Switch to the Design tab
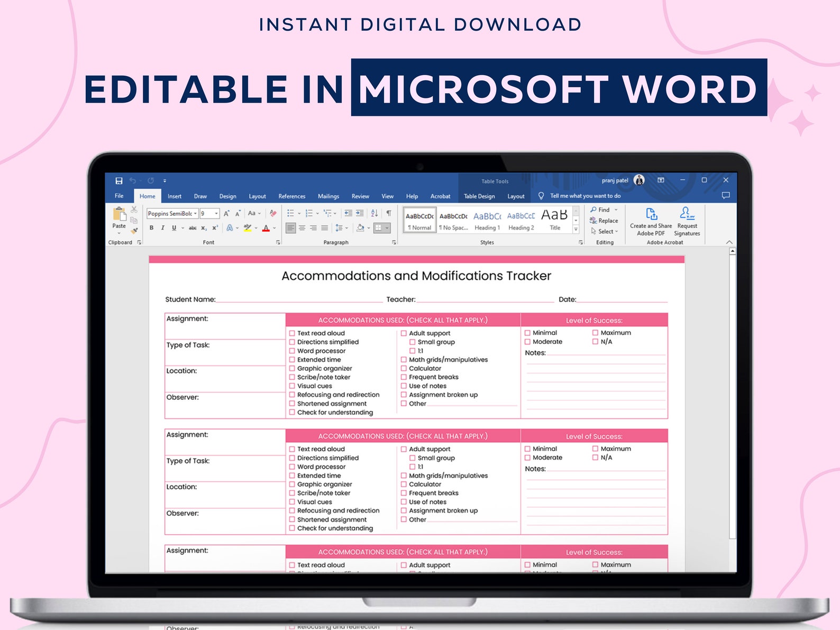 pyautogui.click(x=228, y=196)
